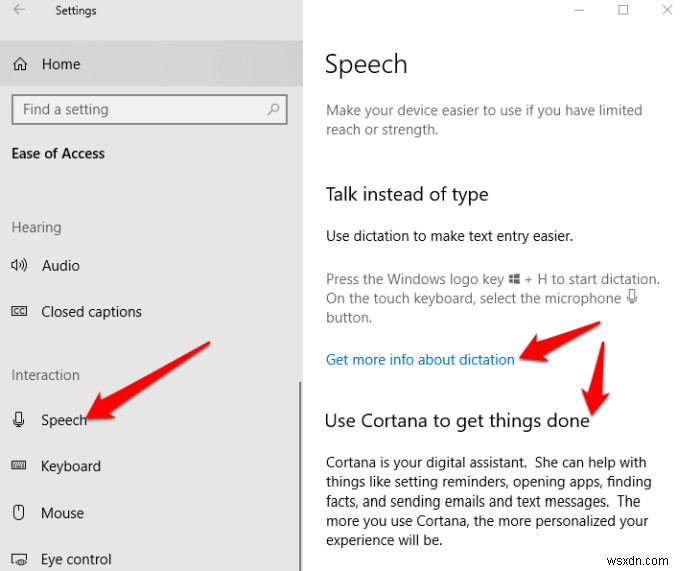Open Closed captions settings

click(x=92, y=312)
